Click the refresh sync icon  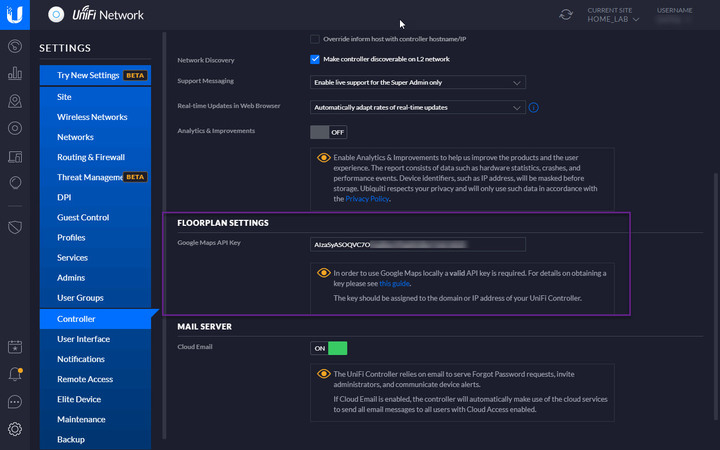[x=566, y=15]
